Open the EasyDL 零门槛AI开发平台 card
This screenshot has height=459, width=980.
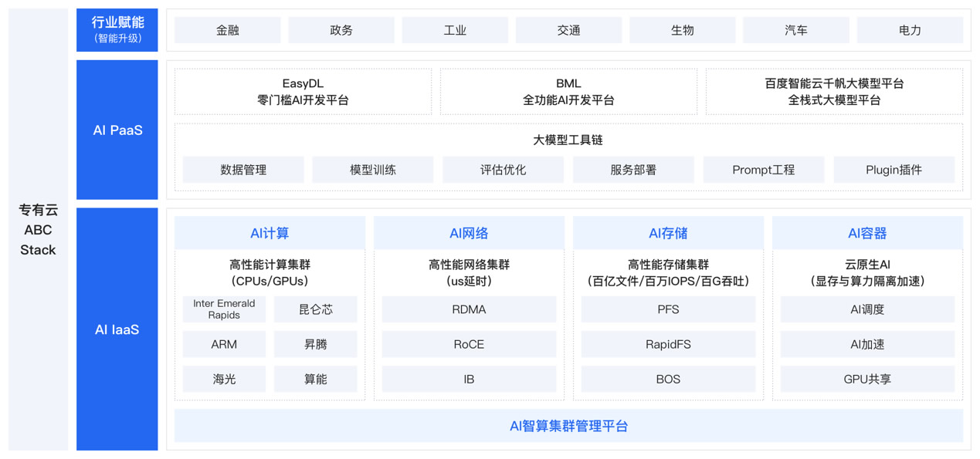click(303, 92)
